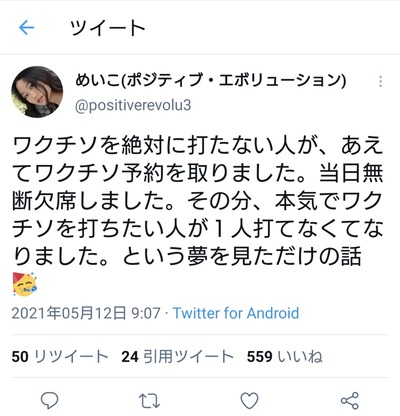Click the phrase という夢を見ただけの話
The image size is (400, 416).
tap(242, 256)
